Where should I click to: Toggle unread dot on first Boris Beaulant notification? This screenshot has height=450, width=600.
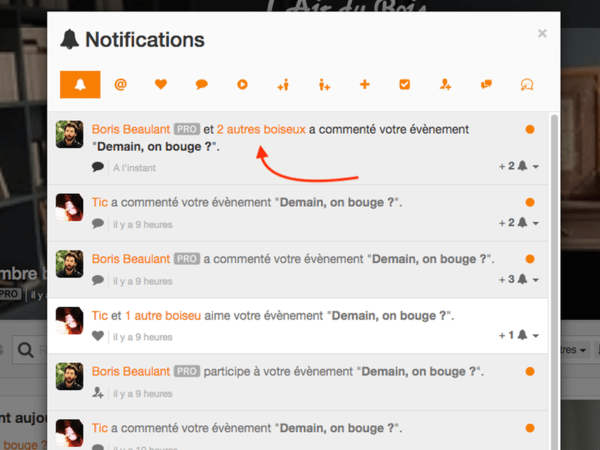530,129
